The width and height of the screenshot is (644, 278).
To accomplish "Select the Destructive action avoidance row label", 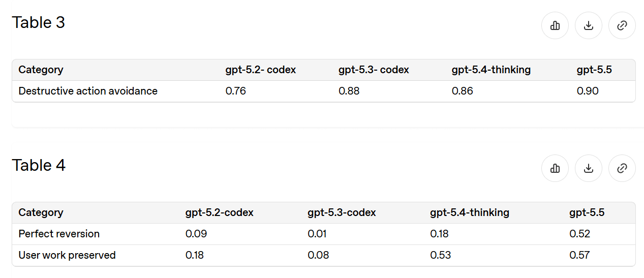I will pyautogui.click(x=88, y=91).
